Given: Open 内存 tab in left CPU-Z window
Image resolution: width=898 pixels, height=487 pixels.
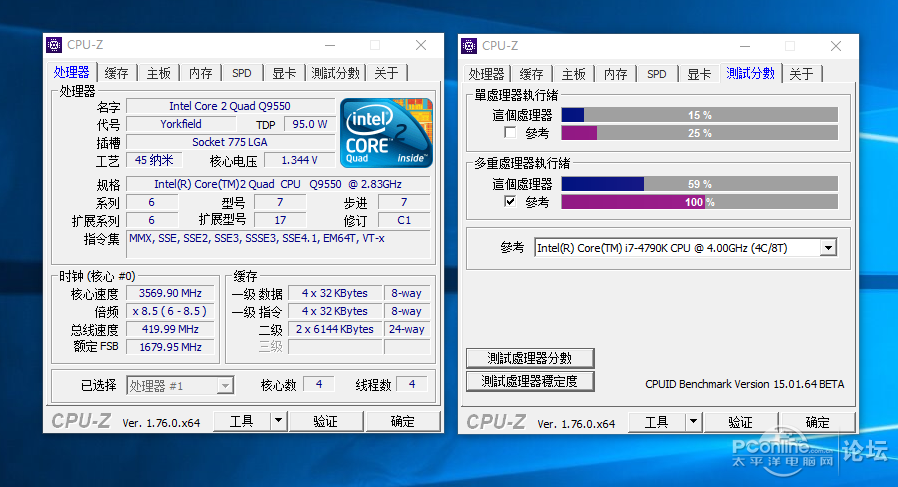Looking at the screenshot, I should pyautogui.click(x=200, y=73).
